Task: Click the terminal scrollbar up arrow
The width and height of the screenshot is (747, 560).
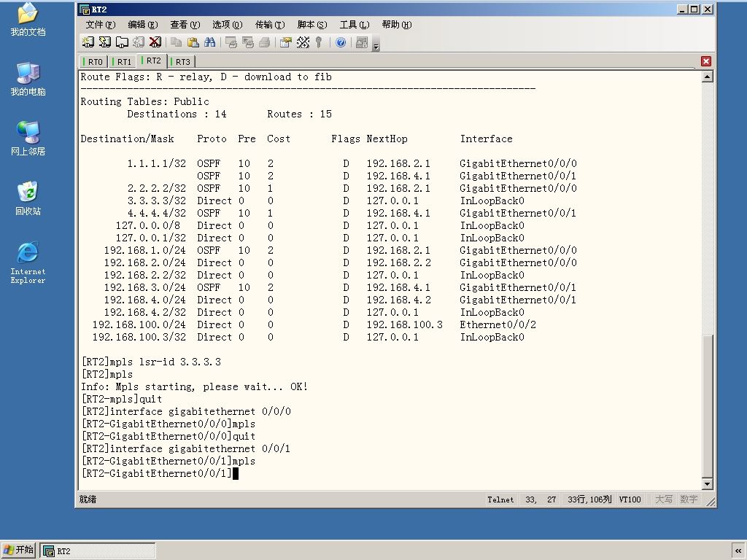Action: pyautogui.click(x=708, y=77)
